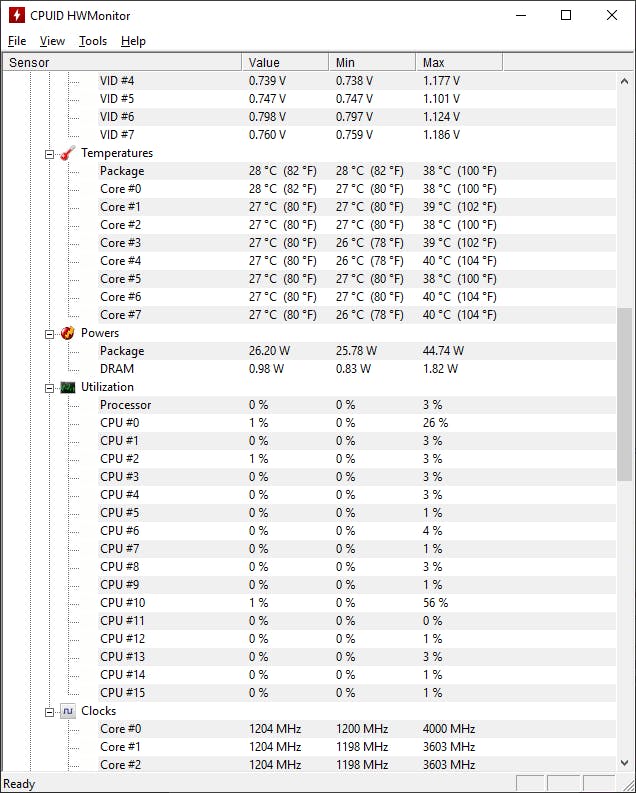Click the Sensor column header
Screen dimensions: 636x793
[120, 62]
